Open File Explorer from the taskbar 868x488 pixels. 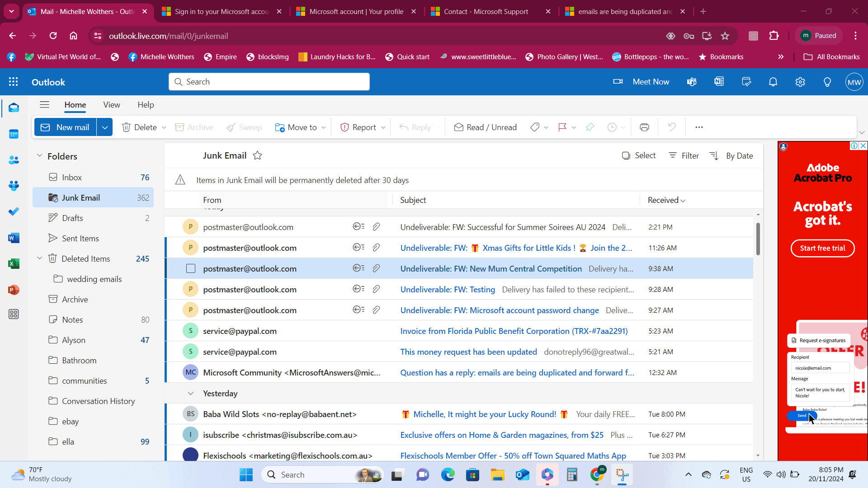[497, 475]
